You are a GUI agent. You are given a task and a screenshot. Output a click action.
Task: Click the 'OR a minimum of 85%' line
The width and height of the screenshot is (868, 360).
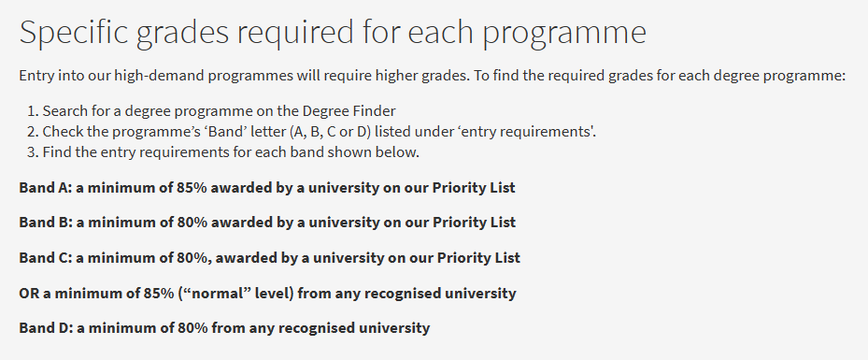click(x=267, y=293)
